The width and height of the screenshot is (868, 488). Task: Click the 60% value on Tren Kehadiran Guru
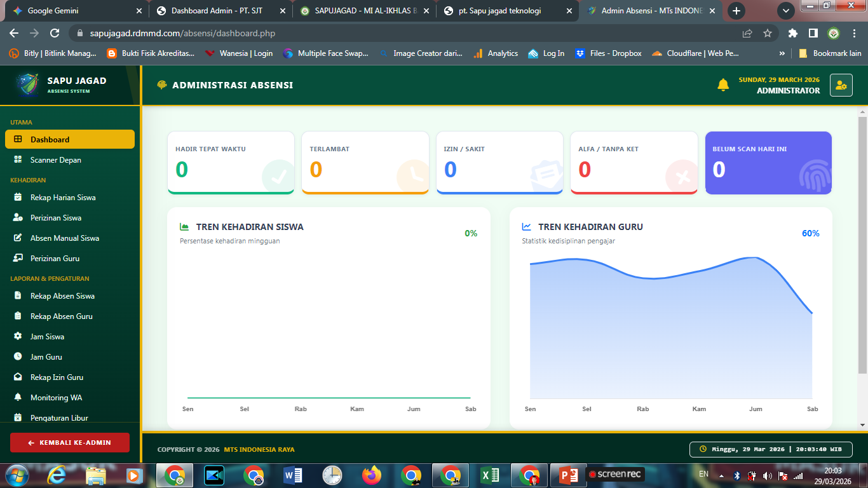(811, 233)
